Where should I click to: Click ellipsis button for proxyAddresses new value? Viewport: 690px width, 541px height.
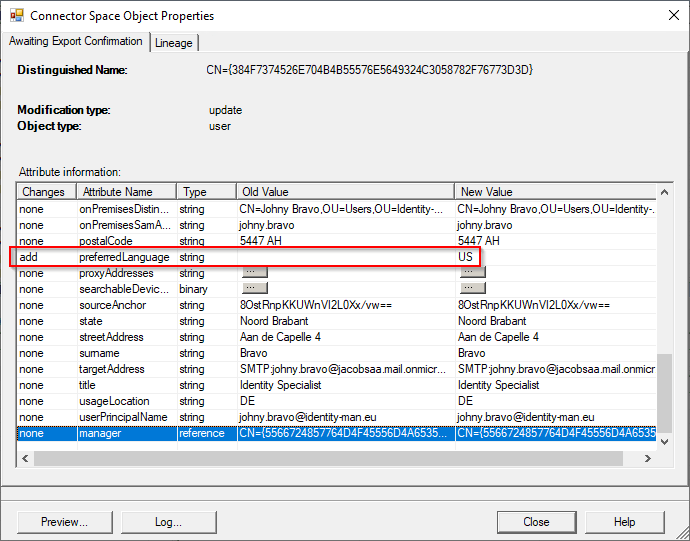pos(473,273)
